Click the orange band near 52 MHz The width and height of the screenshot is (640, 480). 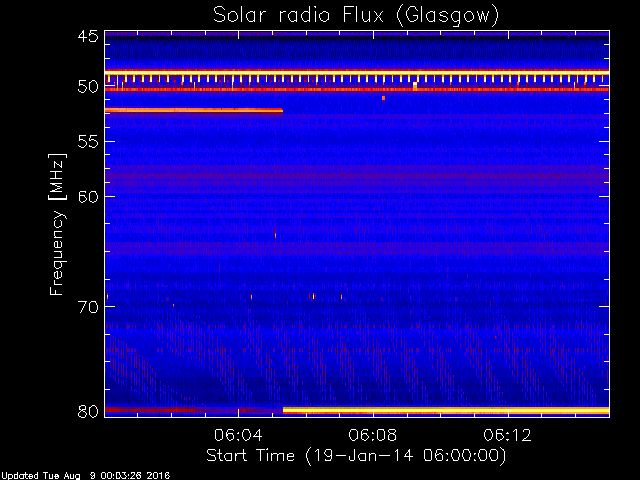(x=194, y=110)
